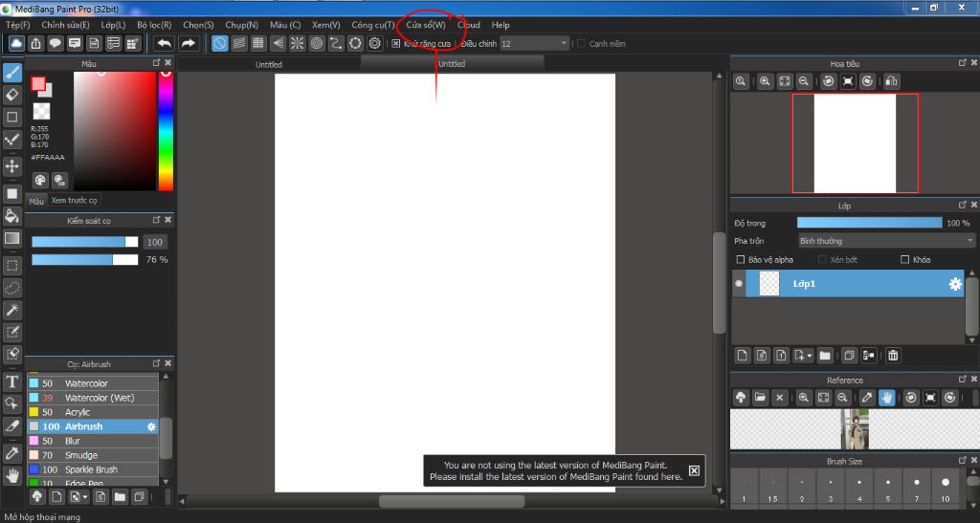Click the Redo arrow in toolbar
Viewport: 980px width, 523px height.
coord(188,43)
